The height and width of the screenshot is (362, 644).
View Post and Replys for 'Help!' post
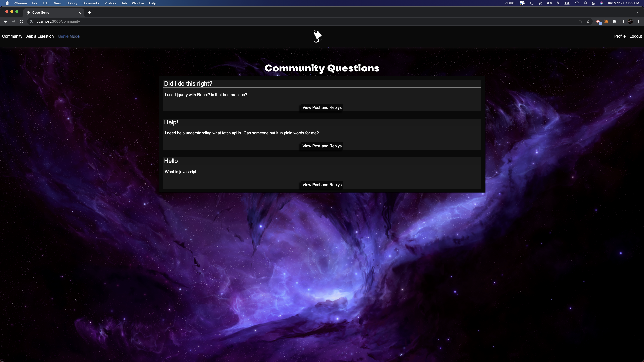pos(322,146)
